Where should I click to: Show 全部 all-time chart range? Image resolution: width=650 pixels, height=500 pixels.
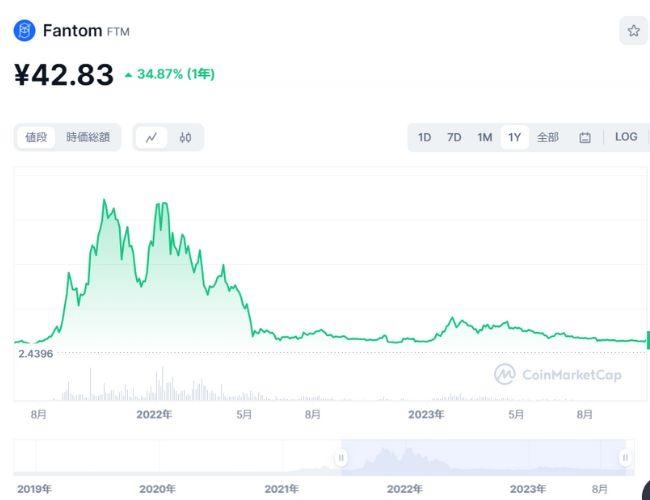(x=548, y=137)
